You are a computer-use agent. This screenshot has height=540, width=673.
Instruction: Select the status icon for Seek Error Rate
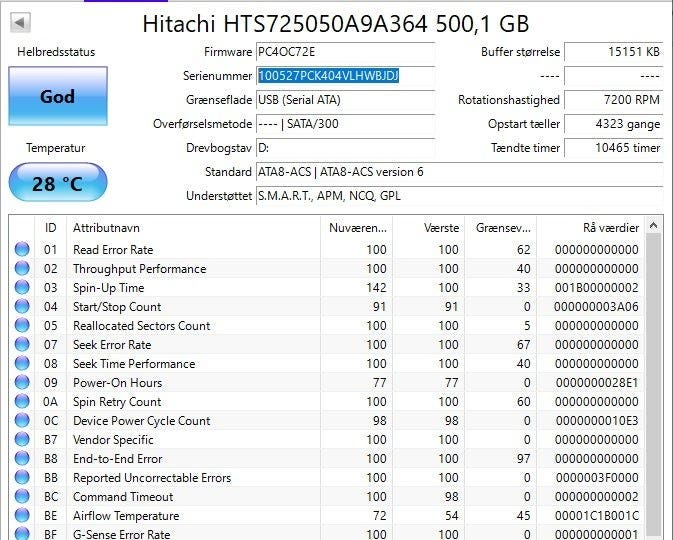[22, 345]
